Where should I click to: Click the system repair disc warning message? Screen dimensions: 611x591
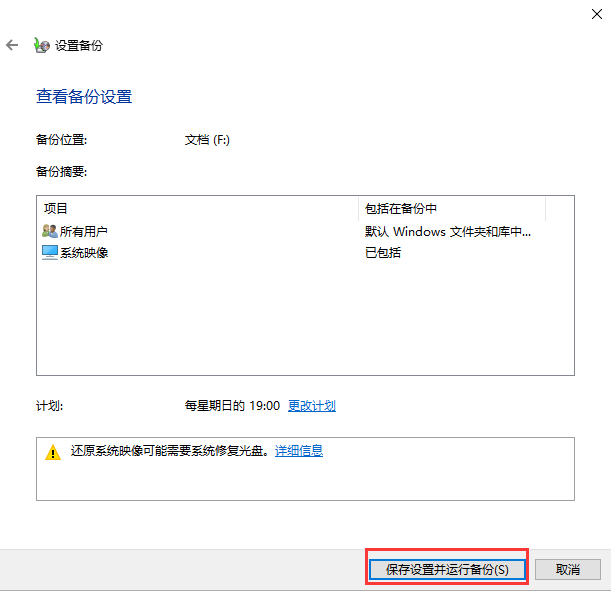[168, 451]
